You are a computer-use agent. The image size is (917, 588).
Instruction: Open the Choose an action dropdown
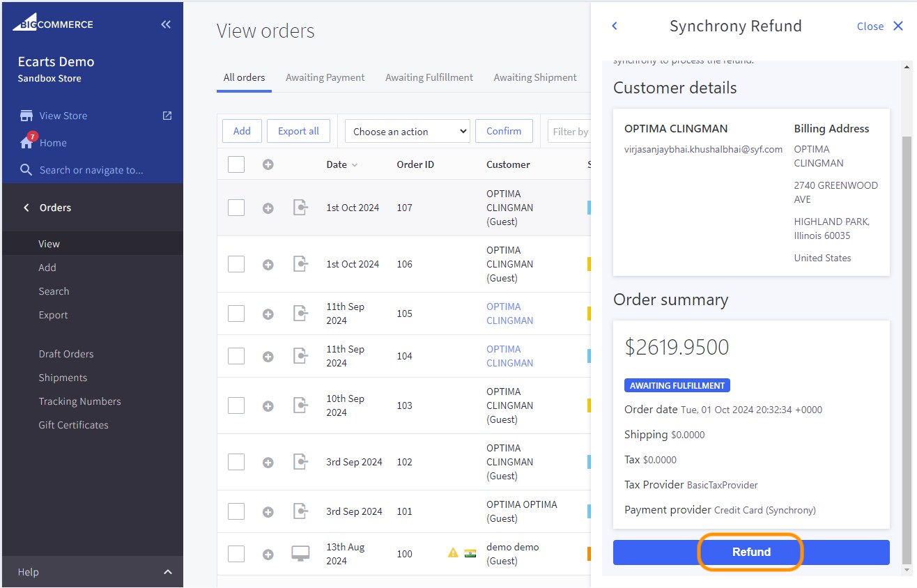(407, 130)
